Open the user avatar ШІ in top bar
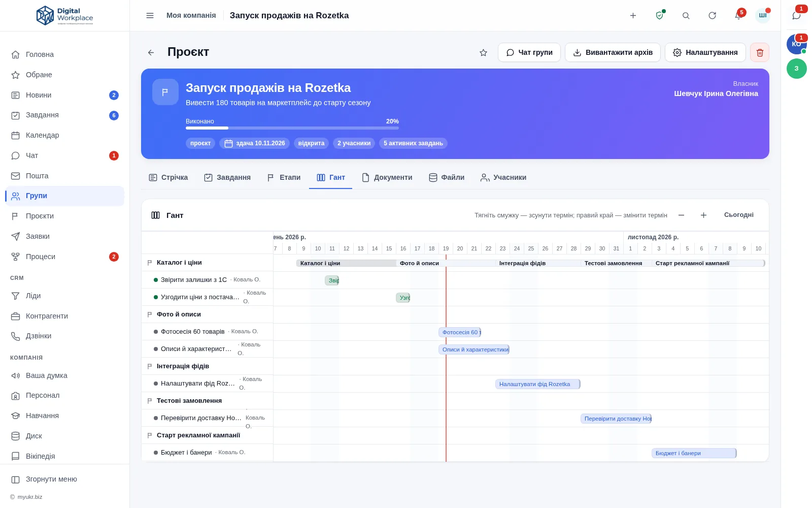The image size is (812, 508). point(762,16)
